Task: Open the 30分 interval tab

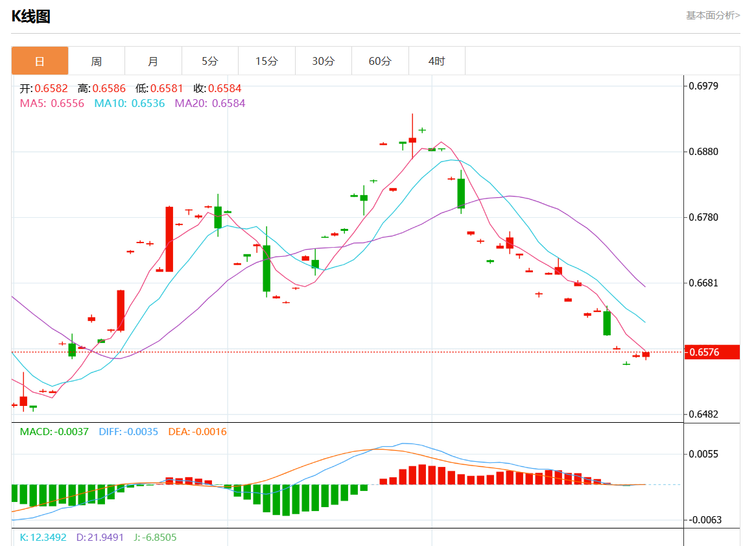Action: [x=324, y=61]
